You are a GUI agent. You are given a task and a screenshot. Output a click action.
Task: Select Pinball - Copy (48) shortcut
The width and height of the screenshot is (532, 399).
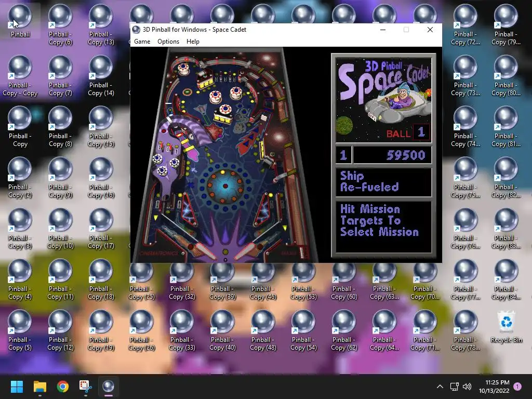pyautogui.click(x=263, y=330)
